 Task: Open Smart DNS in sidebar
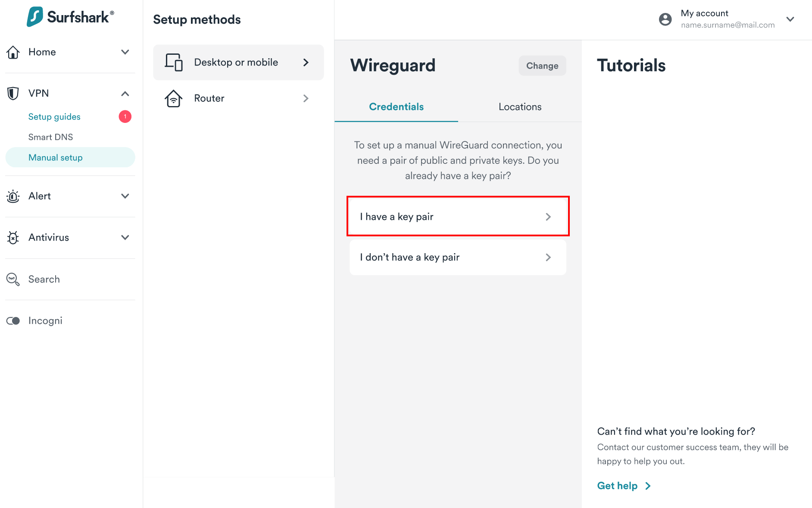point(50,137)
